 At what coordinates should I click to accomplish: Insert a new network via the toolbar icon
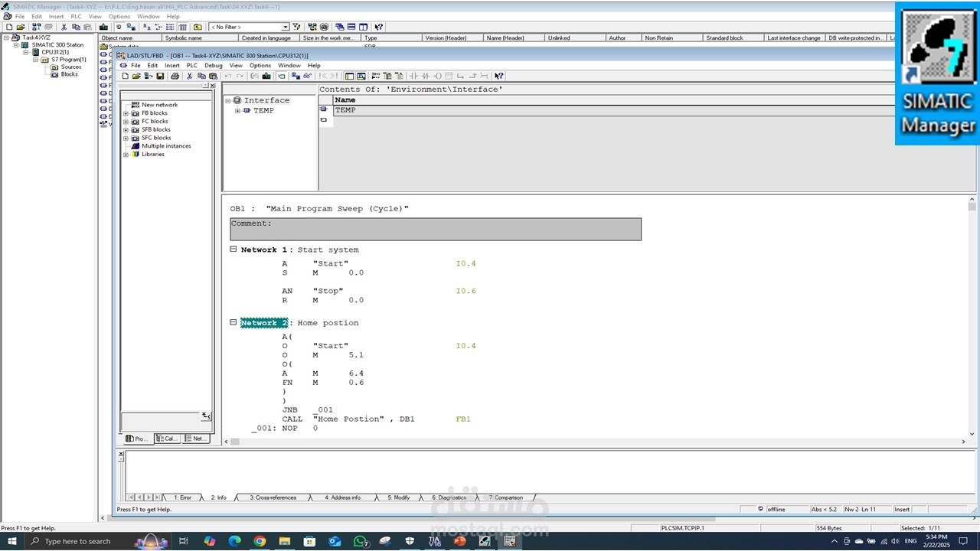(x=375, y=76)
